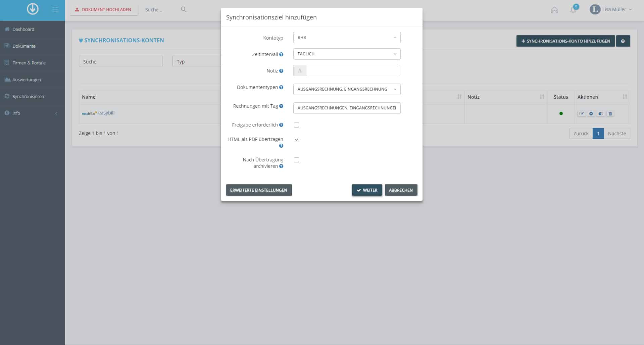The height and width of the screenshot is (345, 644).
Task: Uncheck the HTML als PDF übertragen checkbox
Action: tap(296, 139)
